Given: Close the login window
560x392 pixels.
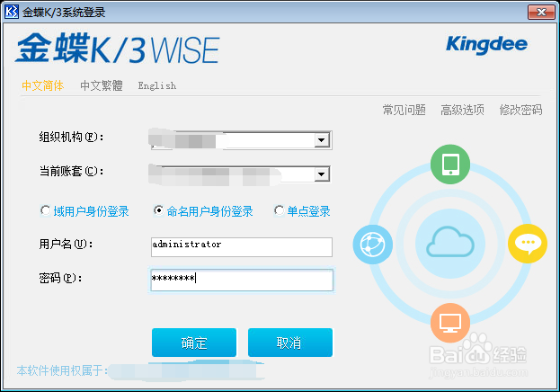Looking at the screenshot, I should (541, 13).
